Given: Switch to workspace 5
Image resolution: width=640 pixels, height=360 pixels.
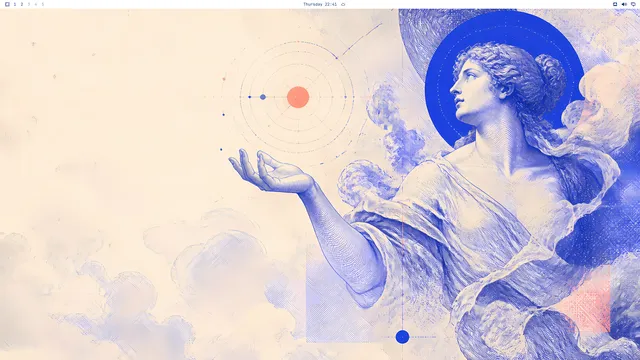Looking at the screenshot, I should [x=42, y=4].
